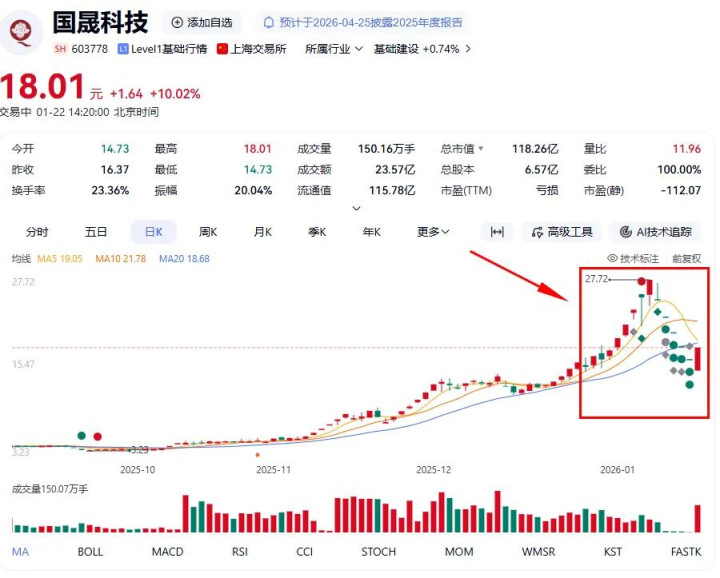Click the MA5 19.05 legend
The width and height of the screenshot is (720, 578).
click(x=60, y=259)
